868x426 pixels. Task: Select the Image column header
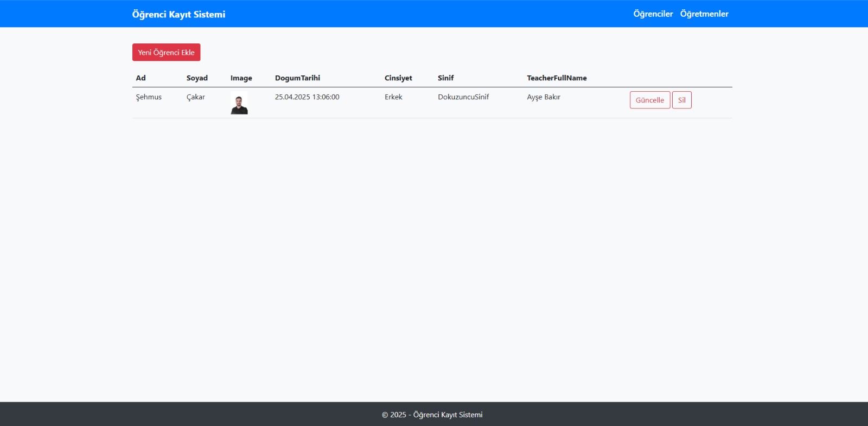[x=241, y=78]
